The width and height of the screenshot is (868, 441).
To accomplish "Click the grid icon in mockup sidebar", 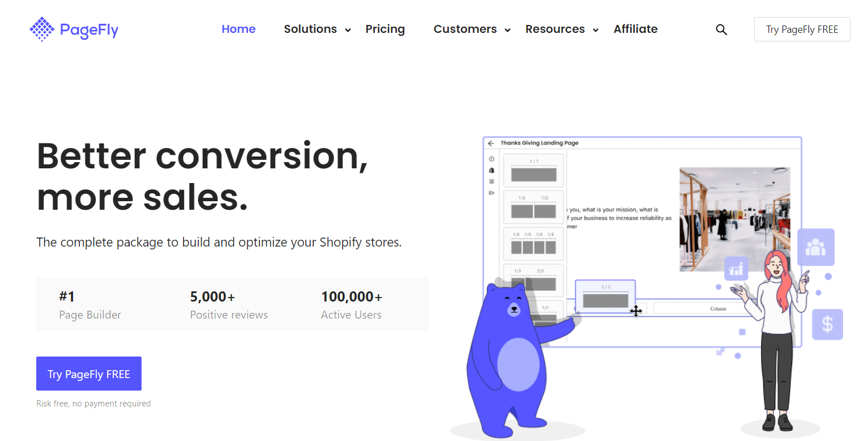I will (491, 181).
